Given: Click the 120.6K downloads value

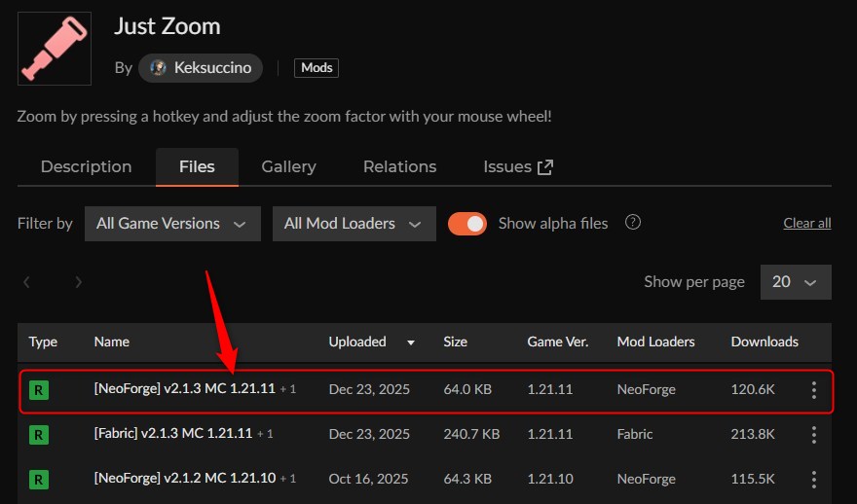Looking at the screenshot, I should (x=753, y=389).
